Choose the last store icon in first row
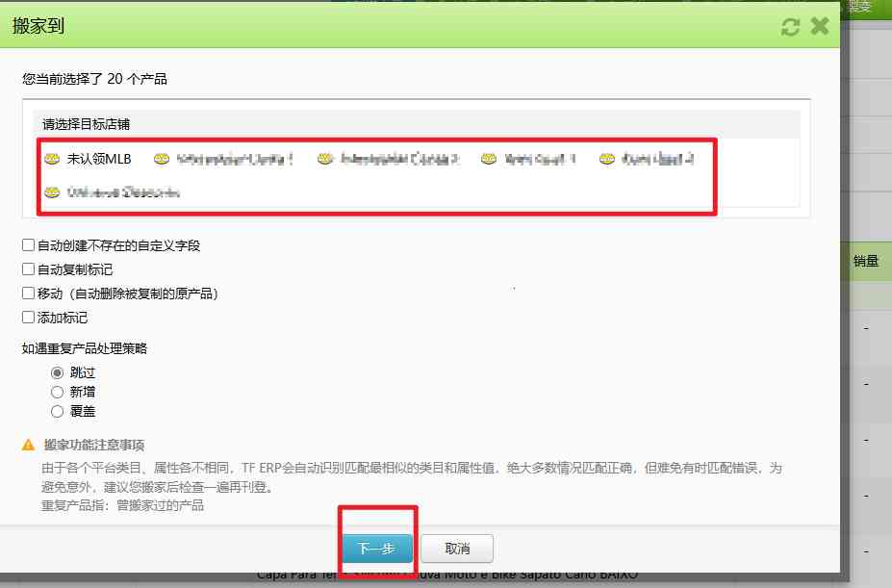The width and height of the screenshot is (892, 588). (x=607, y=159)
